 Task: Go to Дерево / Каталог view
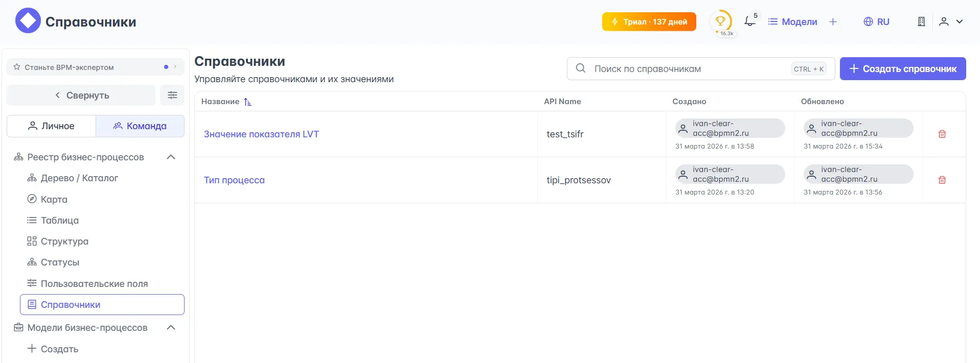click(x=79, y=178)
